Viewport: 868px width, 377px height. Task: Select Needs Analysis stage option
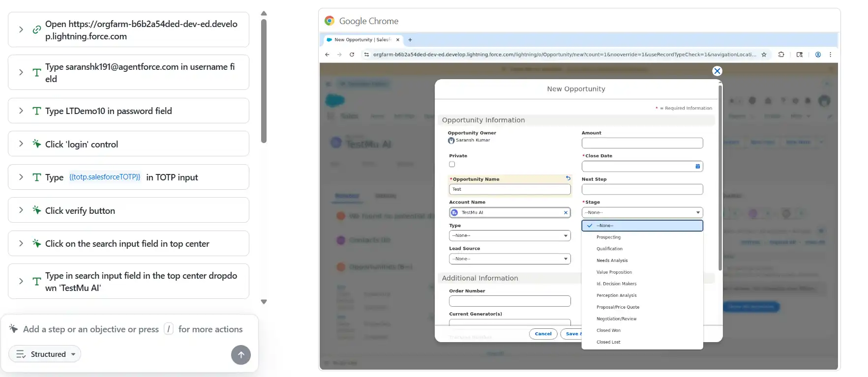pos(642,261)
